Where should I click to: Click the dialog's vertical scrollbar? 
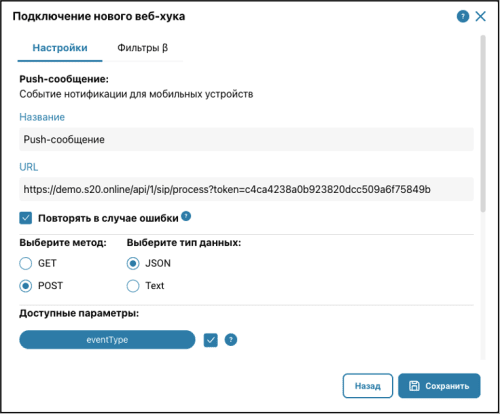tap(483, 123)
